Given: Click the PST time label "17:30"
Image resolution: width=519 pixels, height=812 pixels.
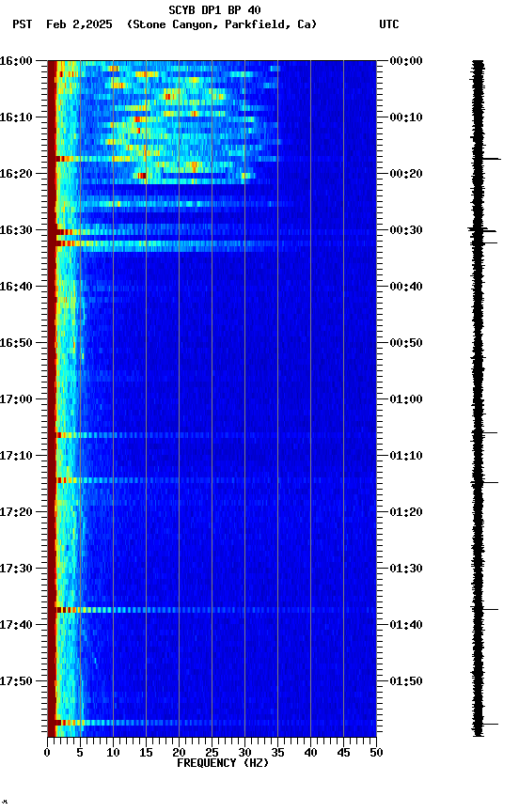Looking at the screenshot, I should (16, 569).
